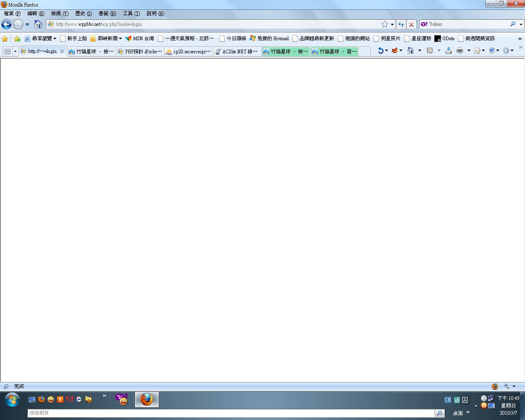525x420 pixels.
Task: Open the 今日頭條 bookmark
Action: 233,39
